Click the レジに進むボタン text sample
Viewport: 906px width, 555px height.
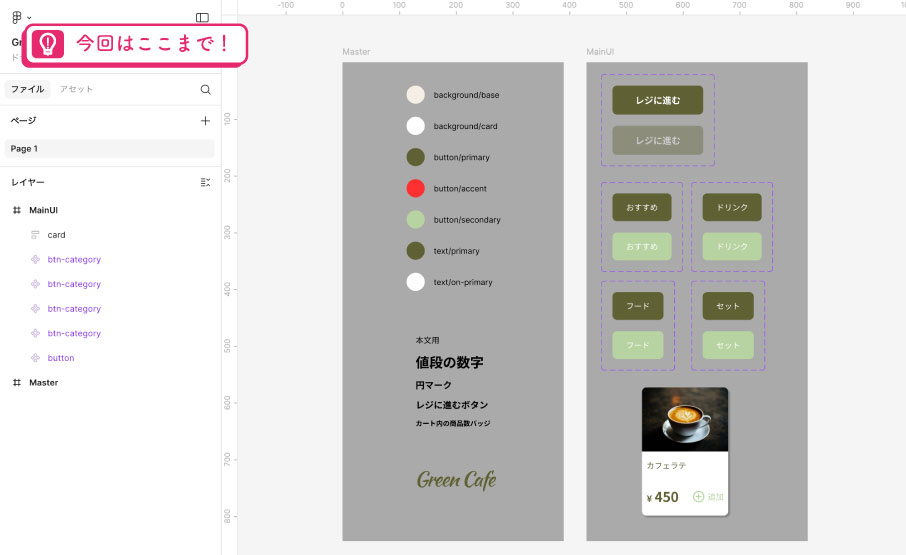[x=452, y=405]
